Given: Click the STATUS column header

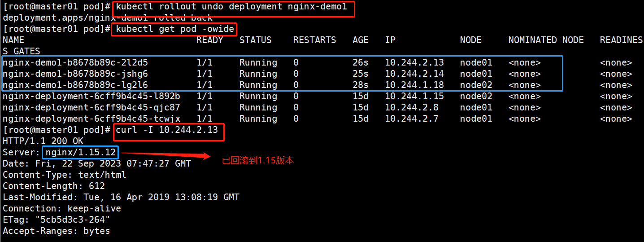Looking at the screenshot, I should click(256, 40).
